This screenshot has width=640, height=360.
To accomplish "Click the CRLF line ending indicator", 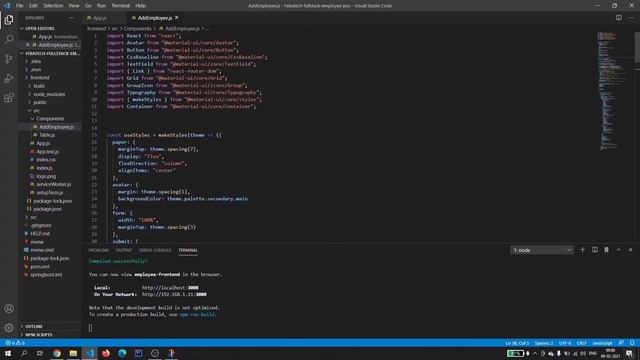I will [581, 343].
